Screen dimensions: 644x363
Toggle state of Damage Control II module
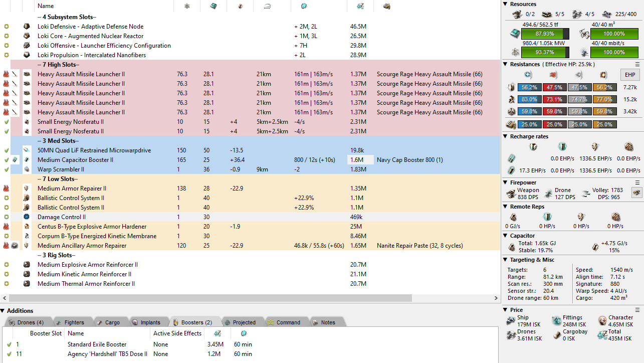[6, 217]
